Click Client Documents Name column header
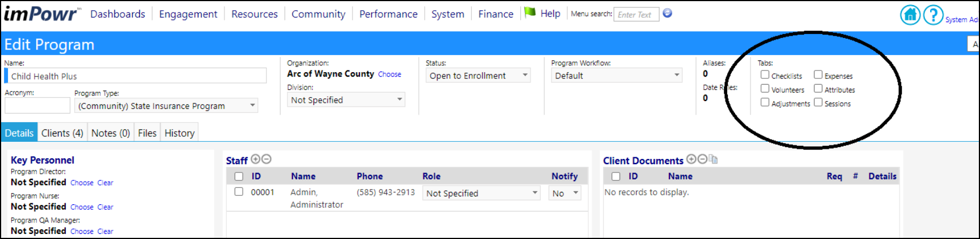The height and width of the screenshot is (239, 980). (680, 177)
